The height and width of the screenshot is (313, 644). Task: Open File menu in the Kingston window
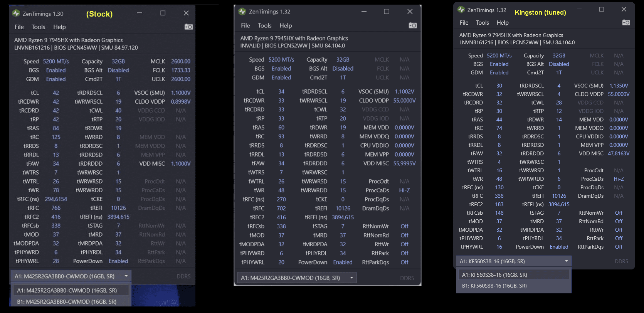(x=464, y=23)
